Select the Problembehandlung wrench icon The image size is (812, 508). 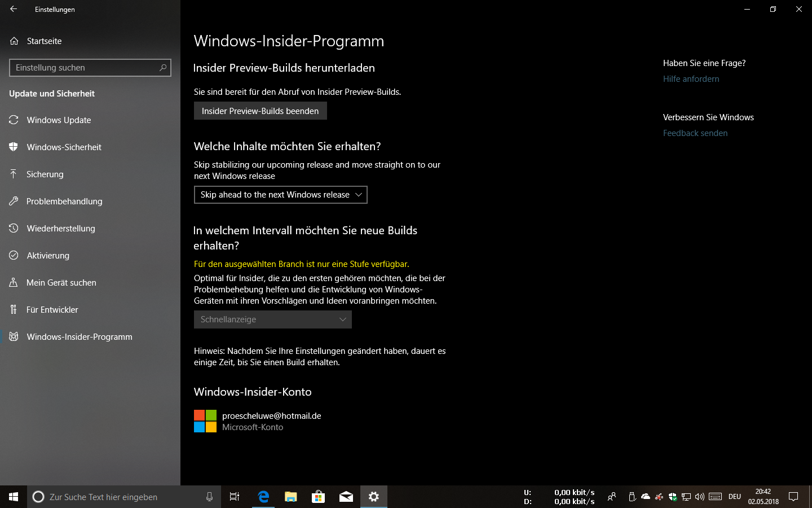click(x=14, y=201)
